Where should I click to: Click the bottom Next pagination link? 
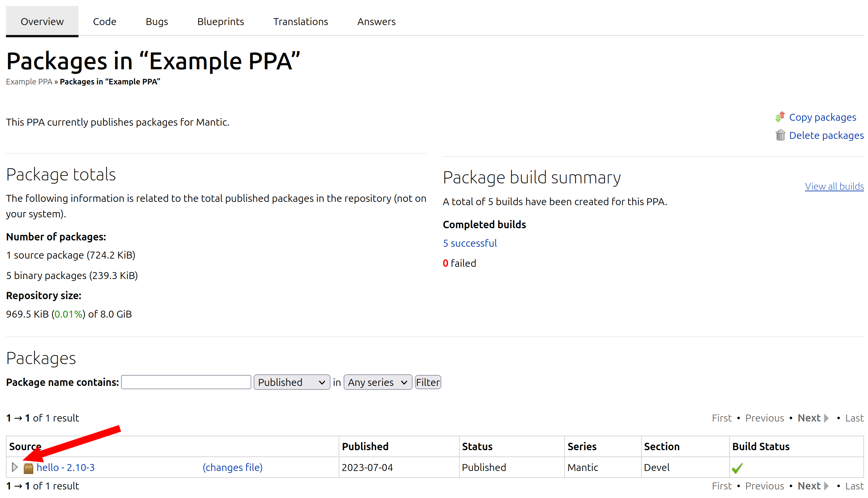[813, 486]
